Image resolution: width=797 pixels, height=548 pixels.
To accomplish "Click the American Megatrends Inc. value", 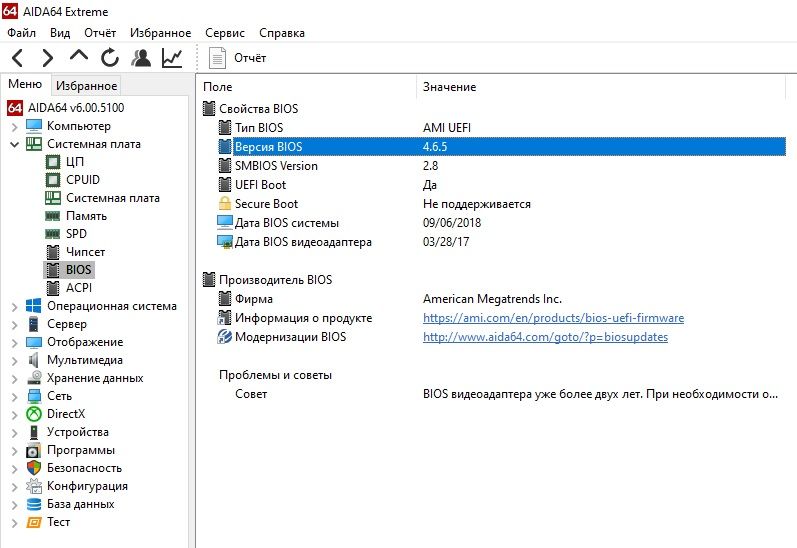I will 492,299.
